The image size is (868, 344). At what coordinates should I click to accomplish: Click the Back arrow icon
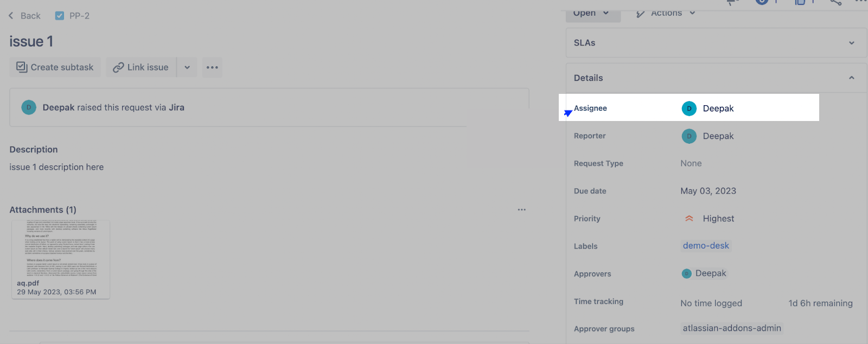tap(11, 16)
